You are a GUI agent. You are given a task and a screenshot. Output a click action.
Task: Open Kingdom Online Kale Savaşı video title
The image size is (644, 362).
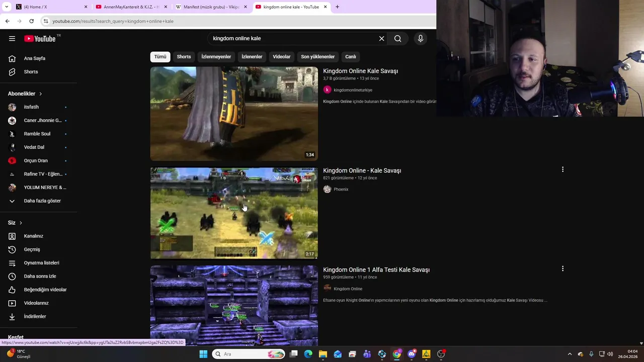point(360,71)
